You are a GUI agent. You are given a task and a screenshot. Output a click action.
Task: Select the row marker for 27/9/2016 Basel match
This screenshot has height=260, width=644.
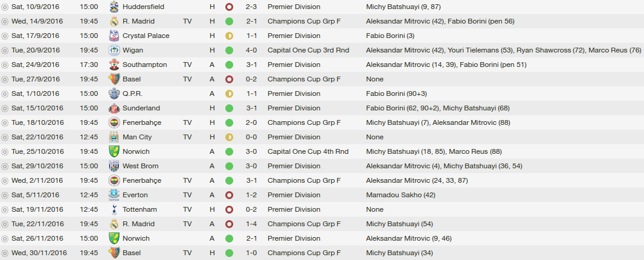5,80
